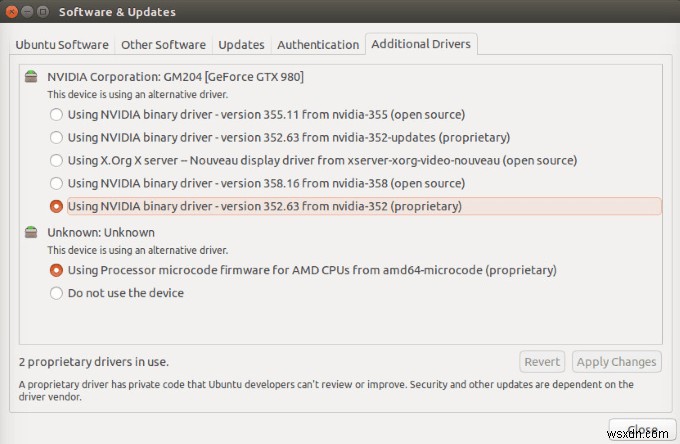Click the NVIDIA GeForce GTX 980 device icon

(x=31, y=76)
